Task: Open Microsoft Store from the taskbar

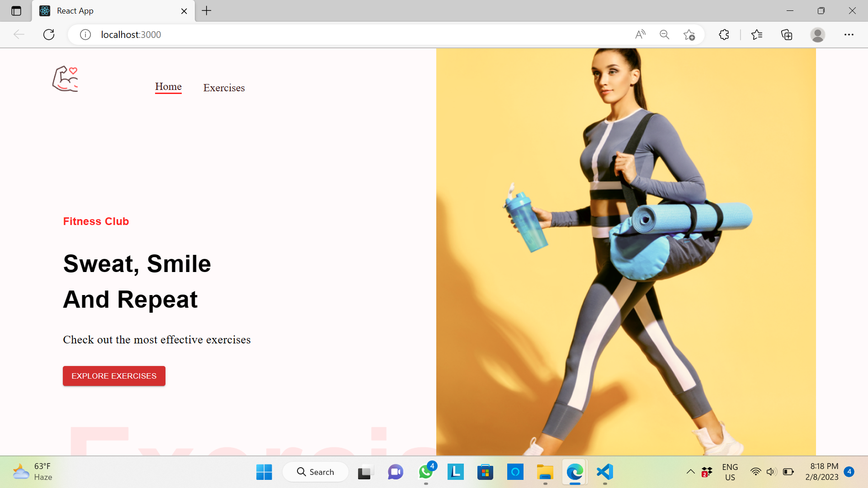Action: pos(485,471)
